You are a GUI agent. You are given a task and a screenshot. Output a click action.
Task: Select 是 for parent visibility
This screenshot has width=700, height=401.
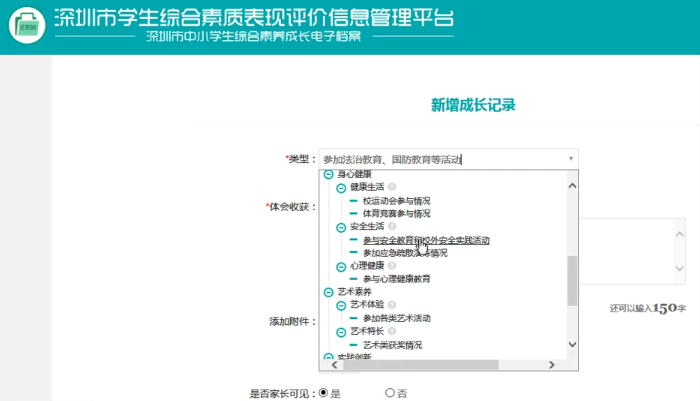tap(323, 393)
